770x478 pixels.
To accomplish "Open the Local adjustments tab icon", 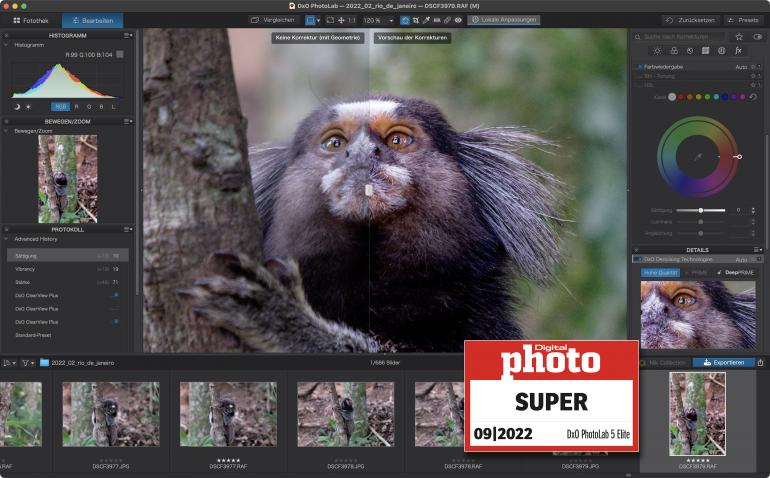I will (721, 51).
